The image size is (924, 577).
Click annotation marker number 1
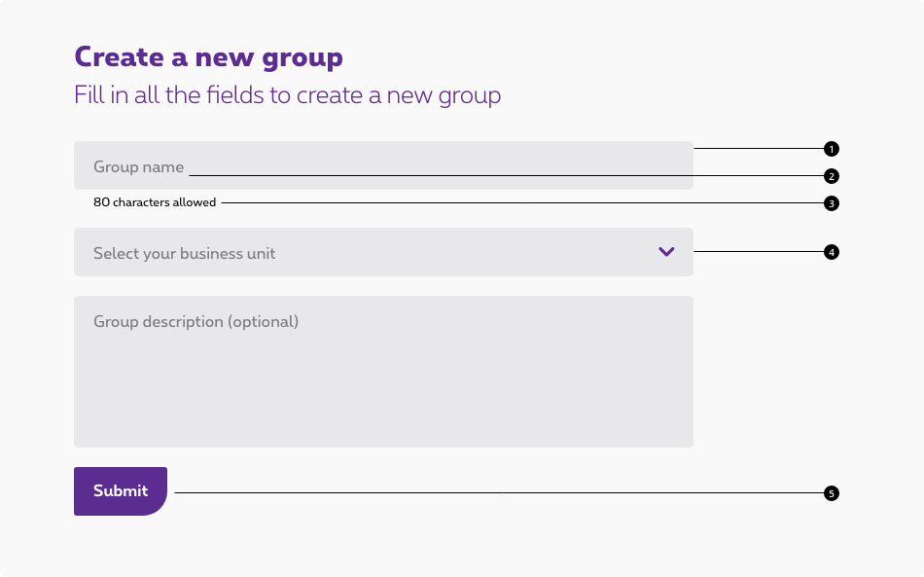point(831,149)
